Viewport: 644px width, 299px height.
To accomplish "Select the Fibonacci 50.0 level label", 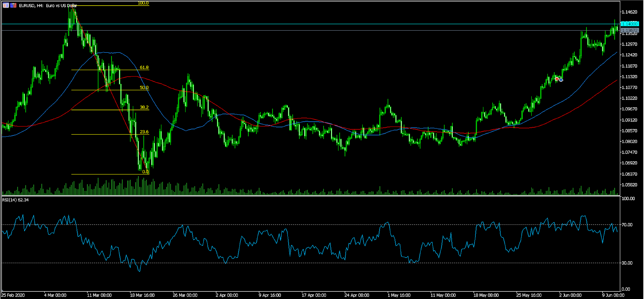I will [x=144, y=87].
